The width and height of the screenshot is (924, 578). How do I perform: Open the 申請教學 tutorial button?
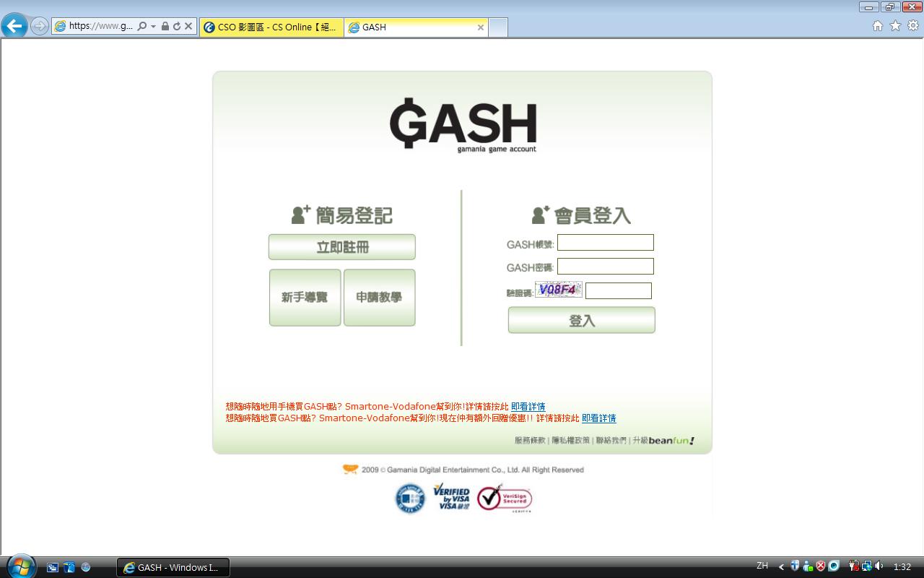point(380,298)
